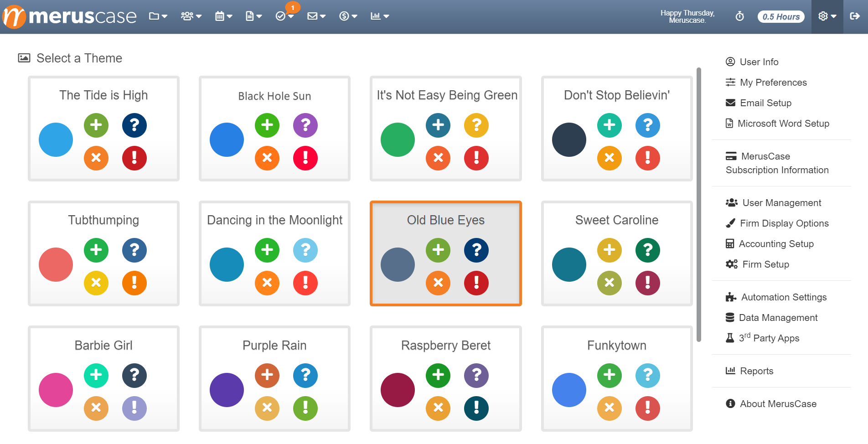Click the Tide is High light blue swatch
Viewport: 868px width, 444px height.
pos(56,139)
